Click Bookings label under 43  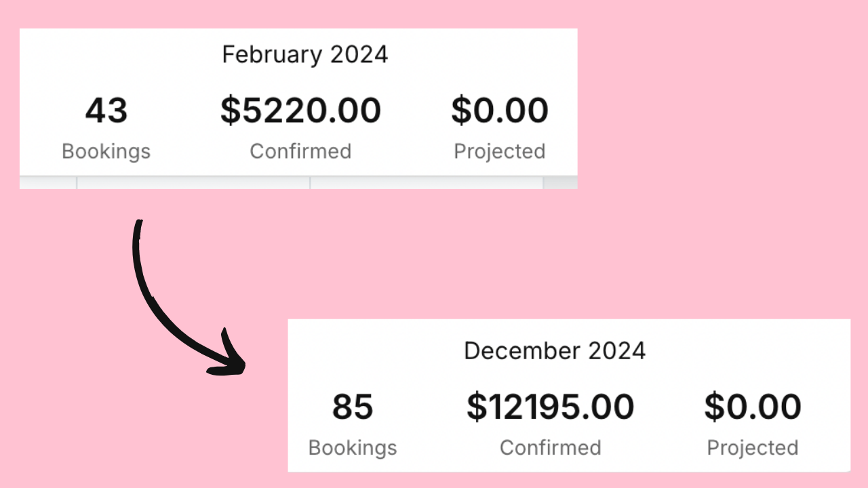[106, 151]
